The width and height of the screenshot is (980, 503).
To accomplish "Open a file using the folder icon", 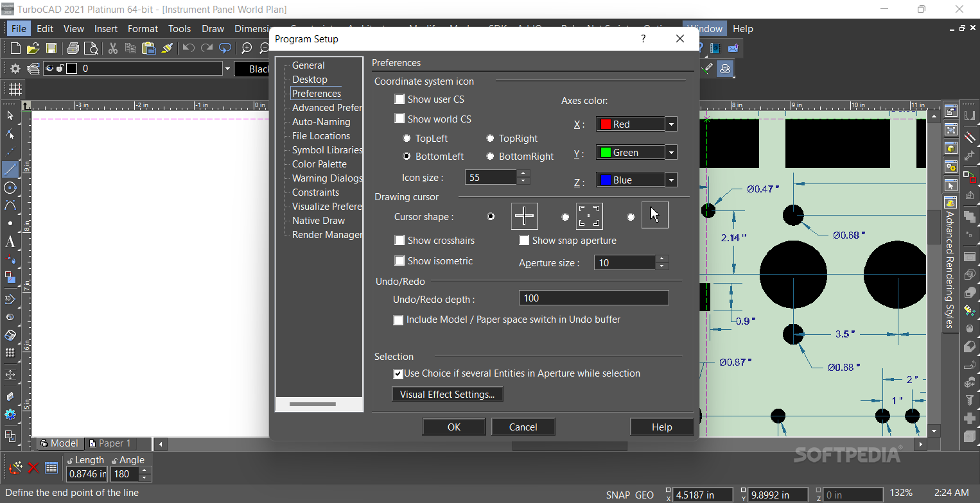I will [33, 48].
